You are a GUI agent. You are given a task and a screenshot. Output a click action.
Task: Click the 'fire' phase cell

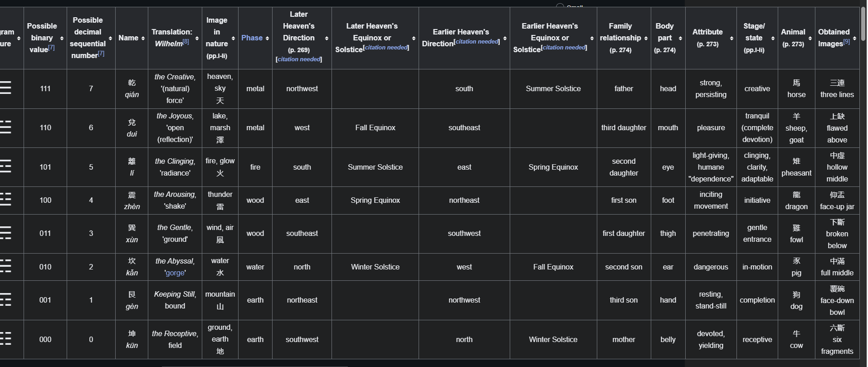coord(255,167)
